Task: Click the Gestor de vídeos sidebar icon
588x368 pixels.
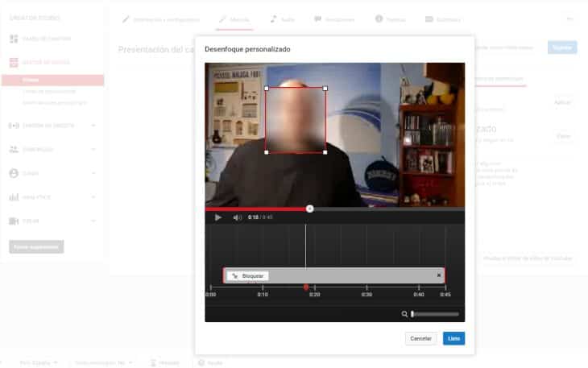Action: [14, 63]
